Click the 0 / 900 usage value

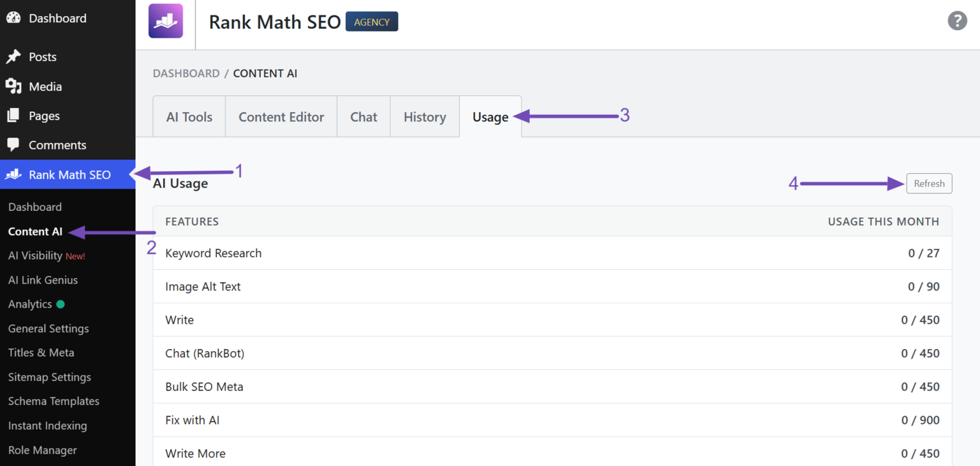point(920,420)
